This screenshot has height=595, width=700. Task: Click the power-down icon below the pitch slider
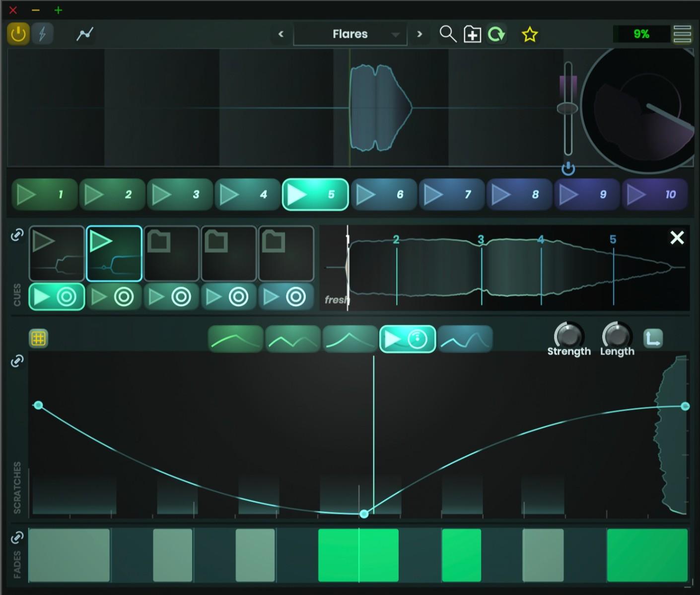pyautogui.click(x=568, y=169)
